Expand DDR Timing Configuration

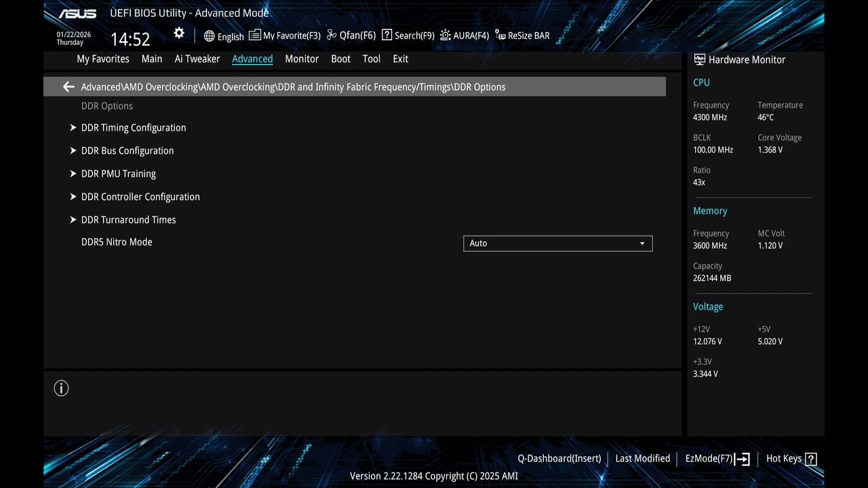point(134,127)
